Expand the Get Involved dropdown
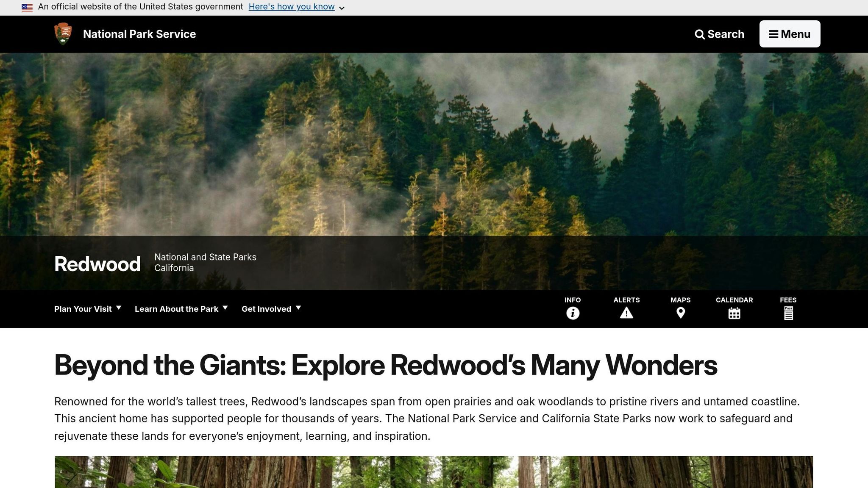 pyautogui.click(x=271, y=309)
